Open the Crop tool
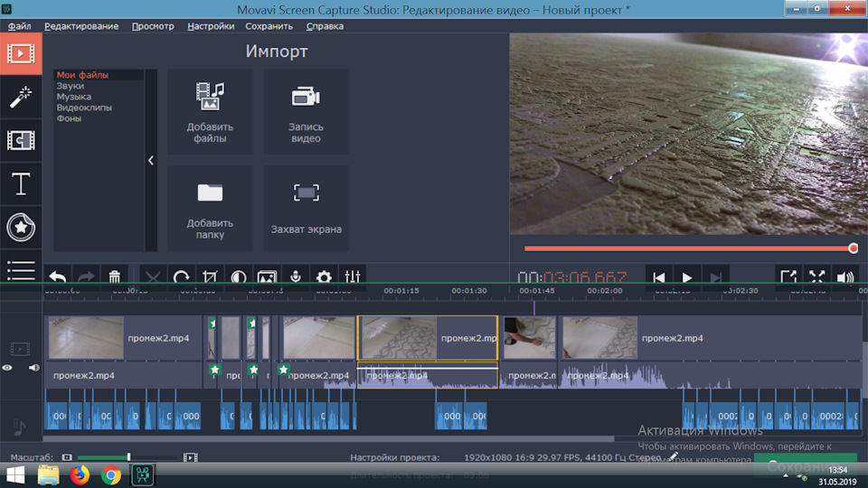Screen dimensions: 868x488 coord(210,277)
